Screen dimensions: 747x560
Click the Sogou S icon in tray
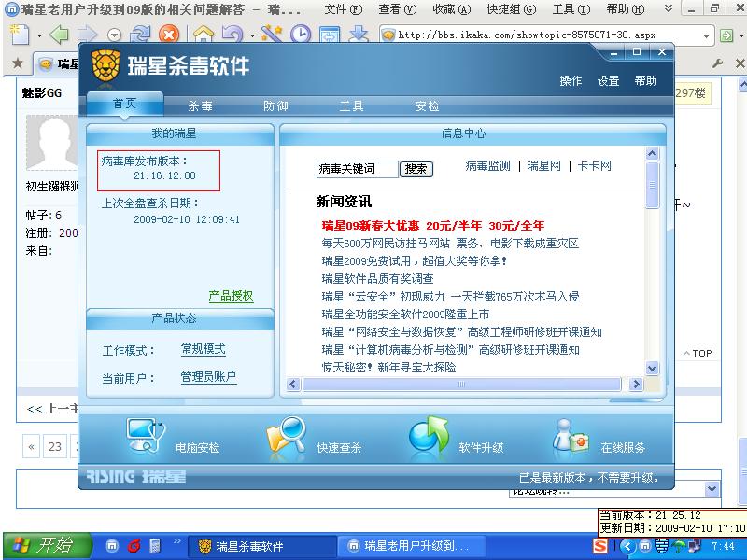point(600,546)
